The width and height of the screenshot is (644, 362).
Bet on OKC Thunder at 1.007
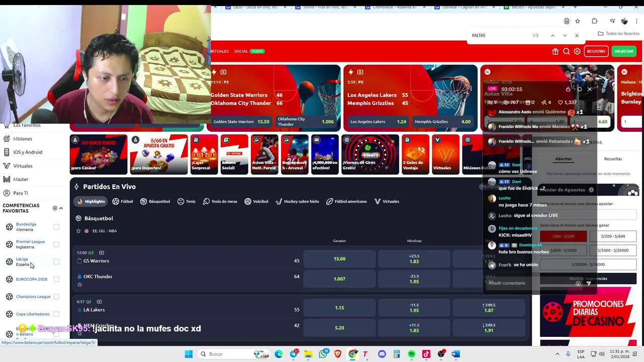(340, 279)
